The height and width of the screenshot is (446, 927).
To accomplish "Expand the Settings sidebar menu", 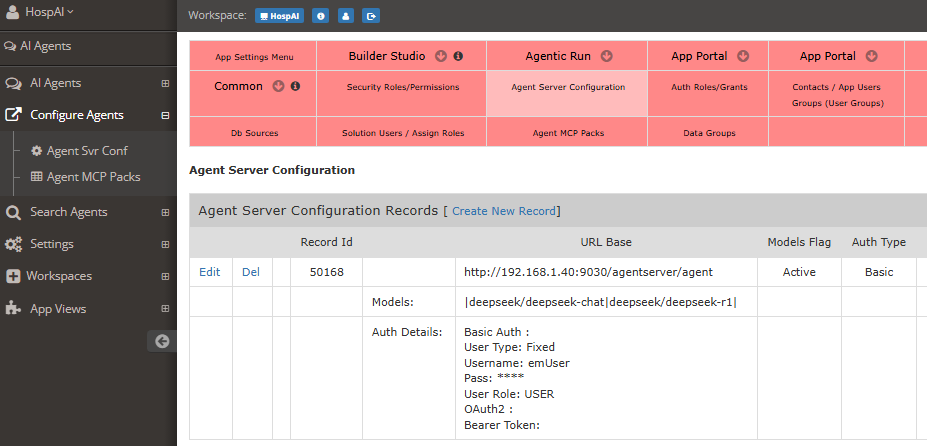I will pyautogui.click(x=165, y=244).
